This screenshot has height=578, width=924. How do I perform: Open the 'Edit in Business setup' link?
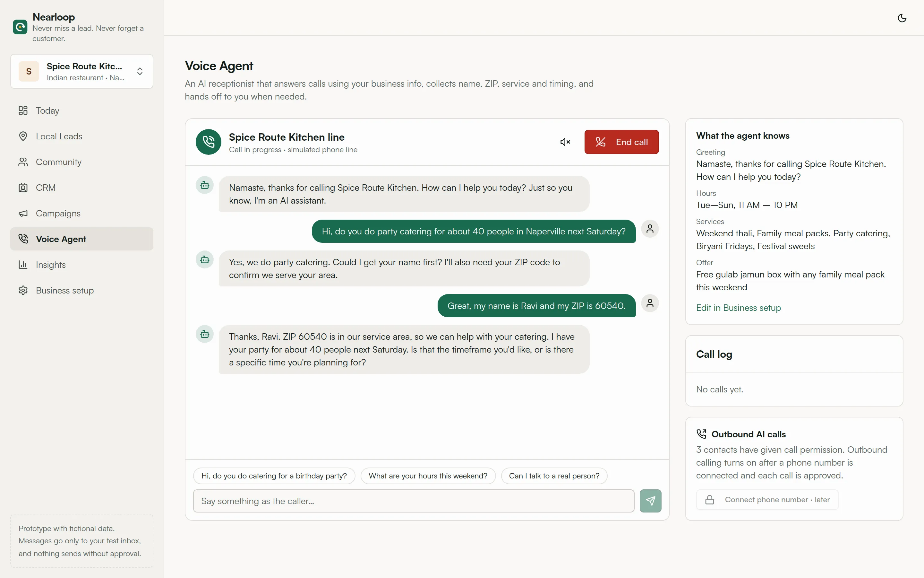[x=738, y=308]
